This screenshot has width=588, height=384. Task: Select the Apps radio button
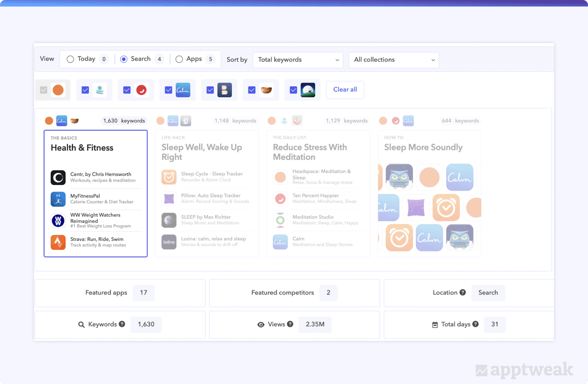pyautogui.click(x=179, y=59)
